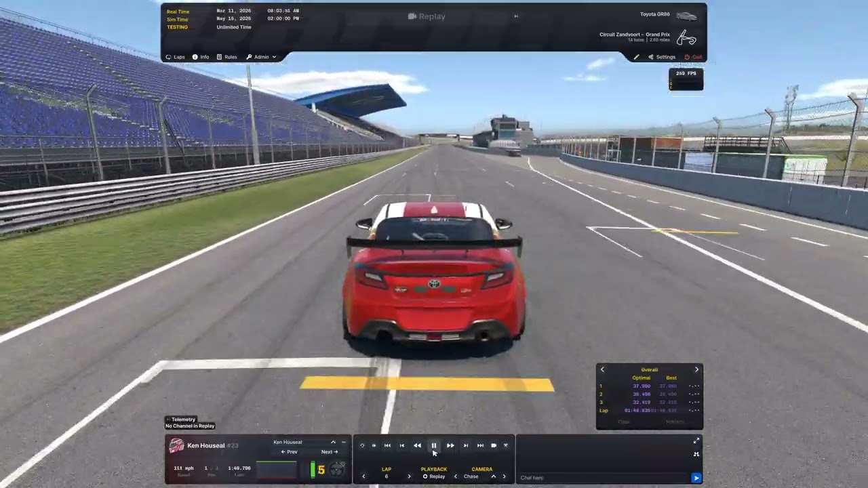Click the icon below the expand-chat icon
The image size is (868, 488).
click(x=696, y=454)
